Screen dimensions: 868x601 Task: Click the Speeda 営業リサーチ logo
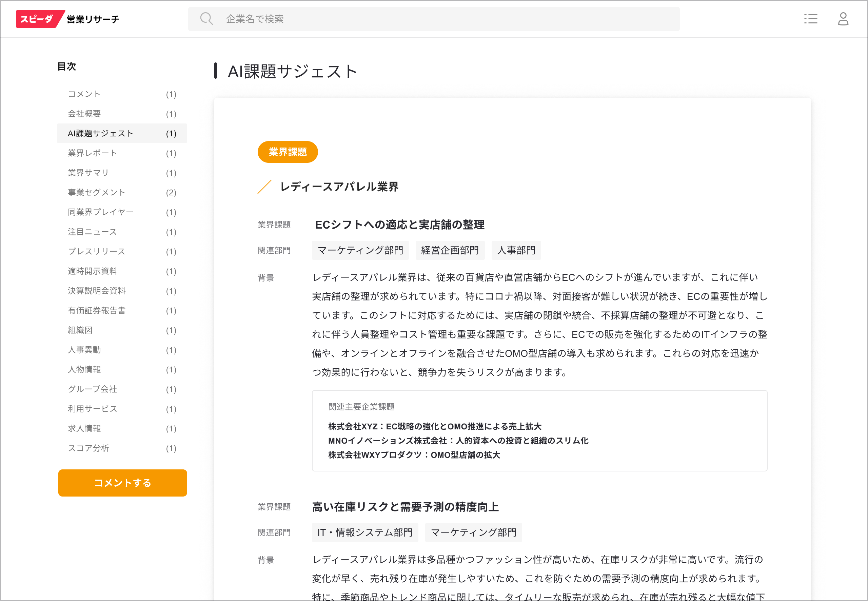tap(68, 19)
